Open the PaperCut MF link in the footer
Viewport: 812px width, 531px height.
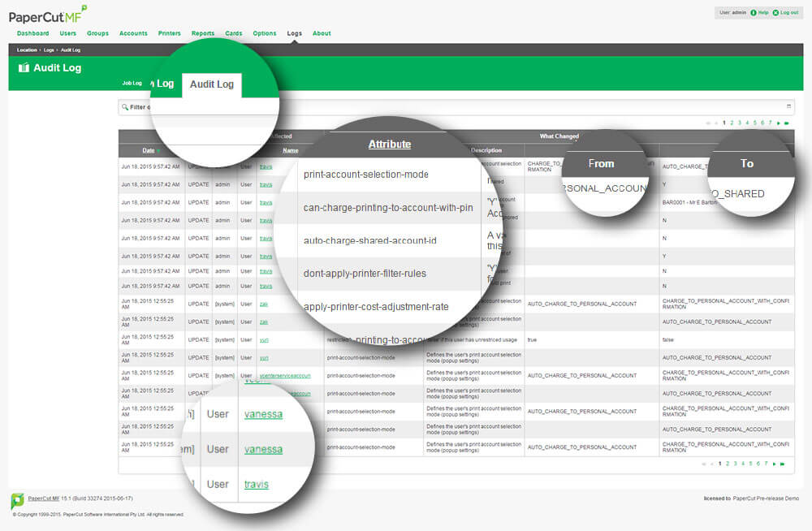pyautogui.click(x=44, y=499)
